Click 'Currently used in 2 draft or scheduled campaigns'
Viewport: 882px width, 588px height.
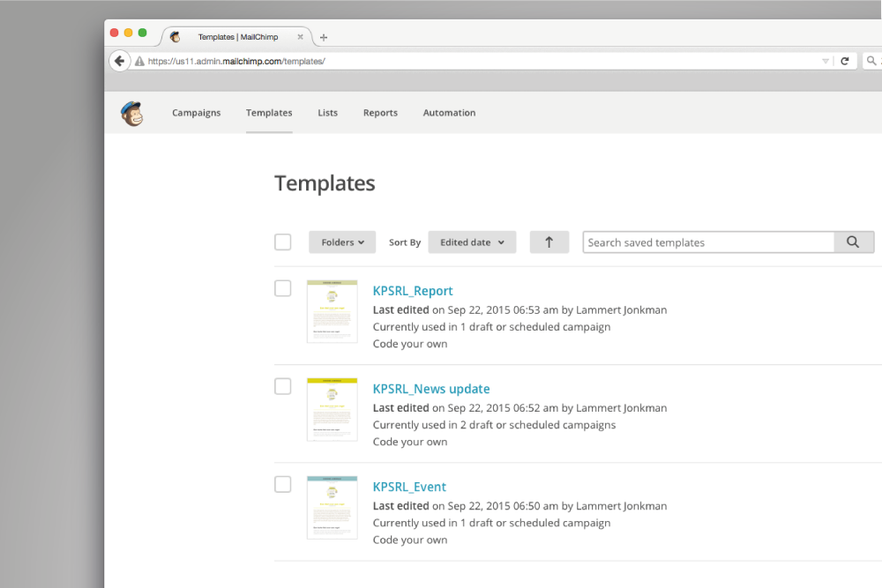point(494,425)
